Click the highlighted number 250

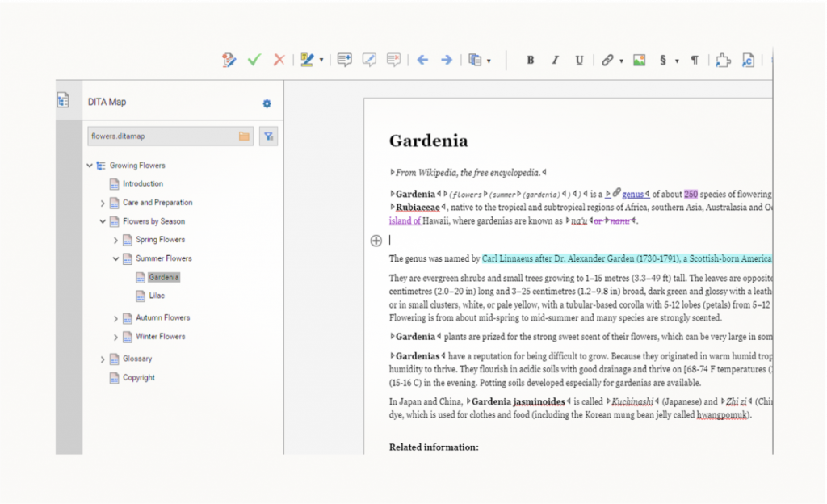click(x=691, y=194)
